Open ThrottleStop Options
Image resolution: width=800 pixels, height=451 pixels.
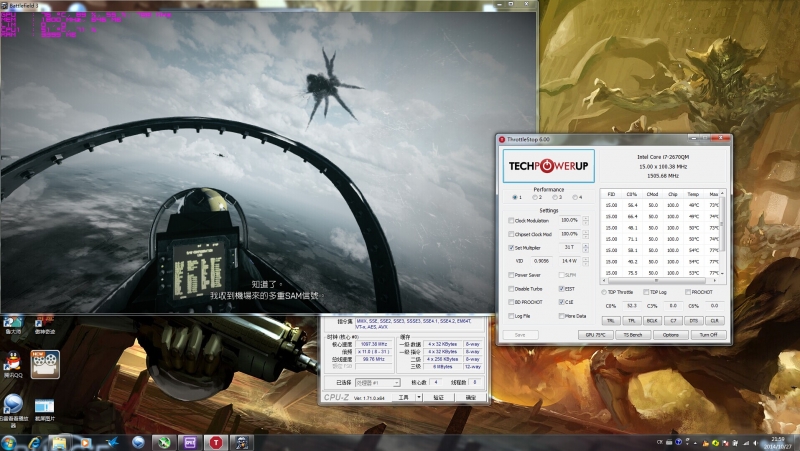[670, 335]
